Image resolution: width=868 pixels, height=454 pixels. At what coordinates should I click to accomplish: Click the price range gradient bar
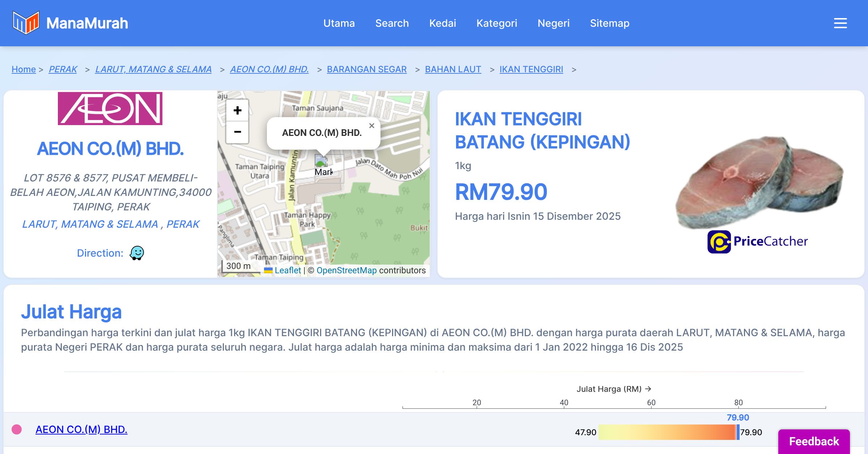click(x=667, y=432)
